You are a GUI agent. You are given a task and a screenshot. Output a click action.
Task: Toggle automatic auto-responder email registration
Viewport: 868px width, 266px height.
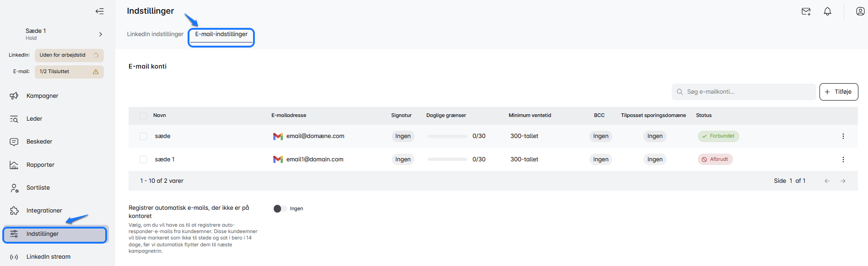pos(280,209)
